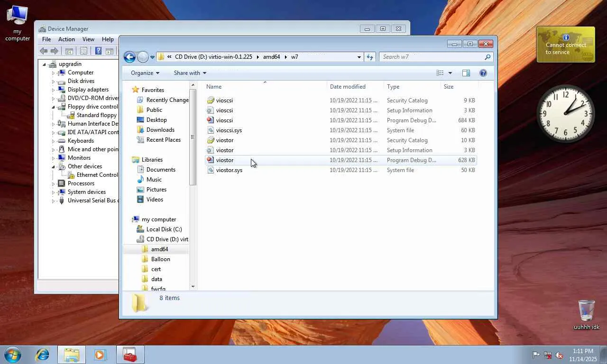
Task: Open the Documents library
Action: point(161,170)
